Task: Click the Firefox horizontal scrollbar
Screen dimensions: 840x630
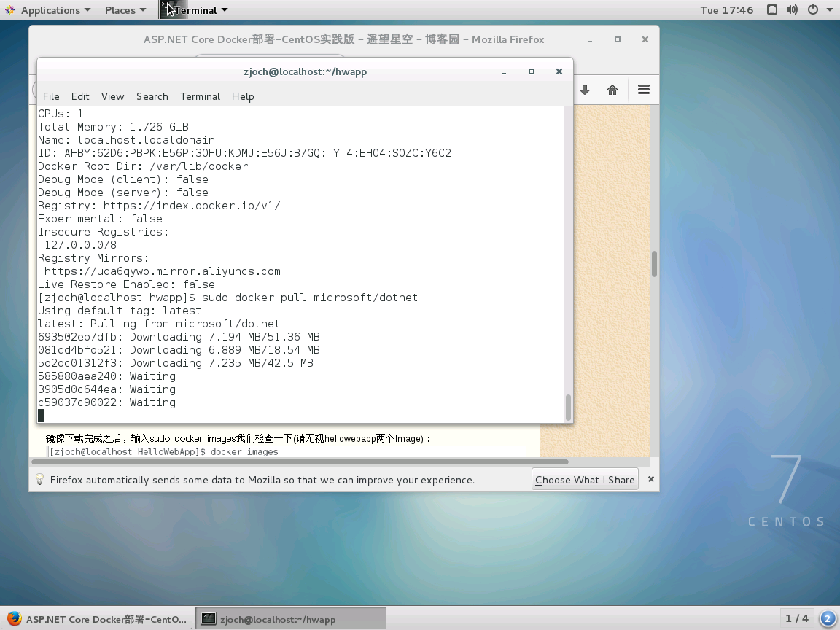Action: 300,462
